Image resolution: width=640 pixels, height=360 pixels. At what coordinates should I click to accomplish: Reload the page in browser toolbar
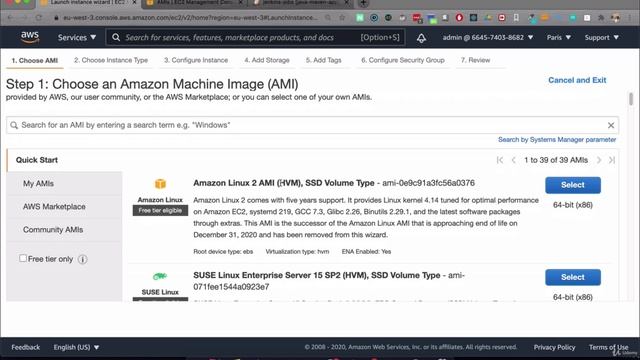[38, 18]
